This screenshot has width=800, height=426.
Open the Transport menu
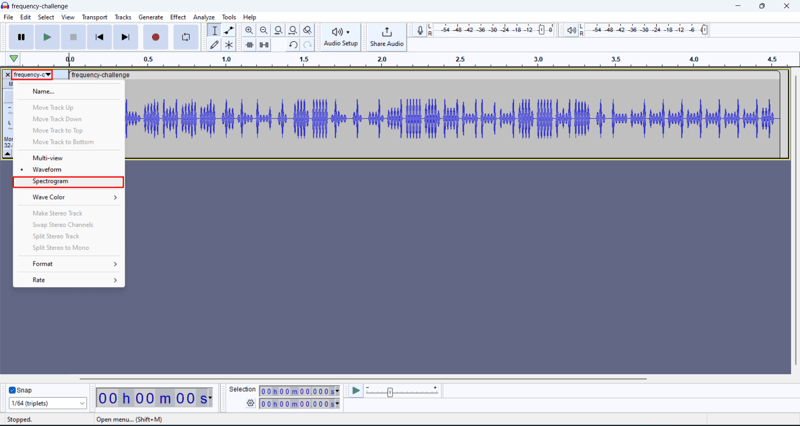point(94,17)
